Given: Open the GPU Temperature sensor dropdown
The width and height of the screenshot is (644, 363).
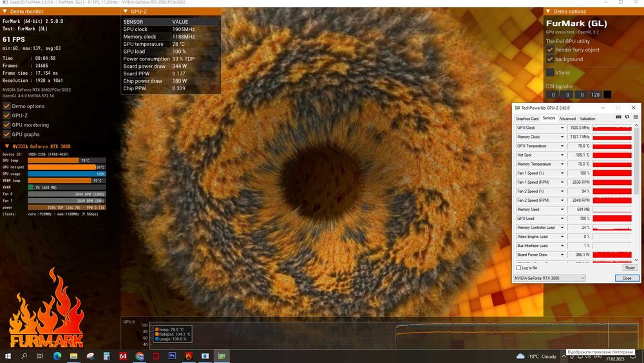Looking at the screenshot, I should tap(562, 146).
